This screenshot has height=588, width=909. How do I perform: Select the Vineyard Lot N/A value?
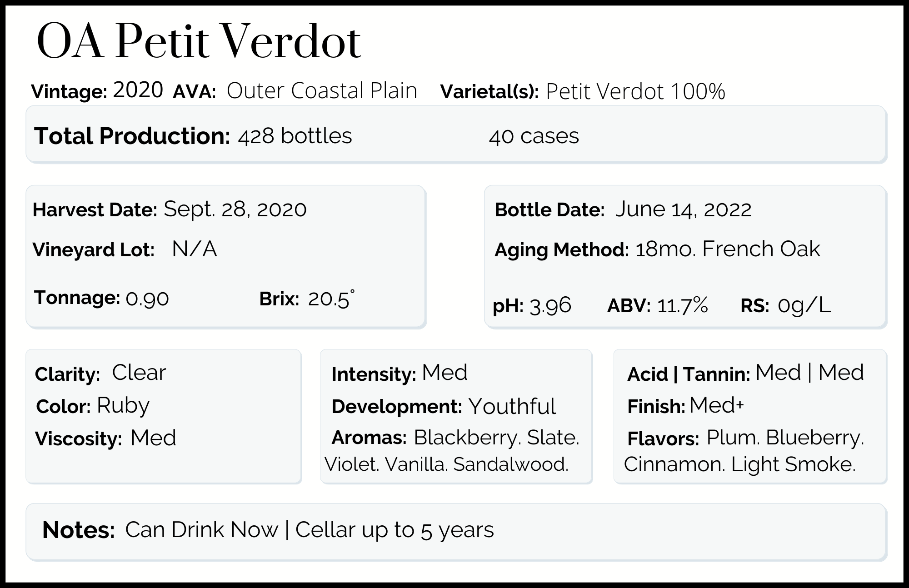pos(195,249)
